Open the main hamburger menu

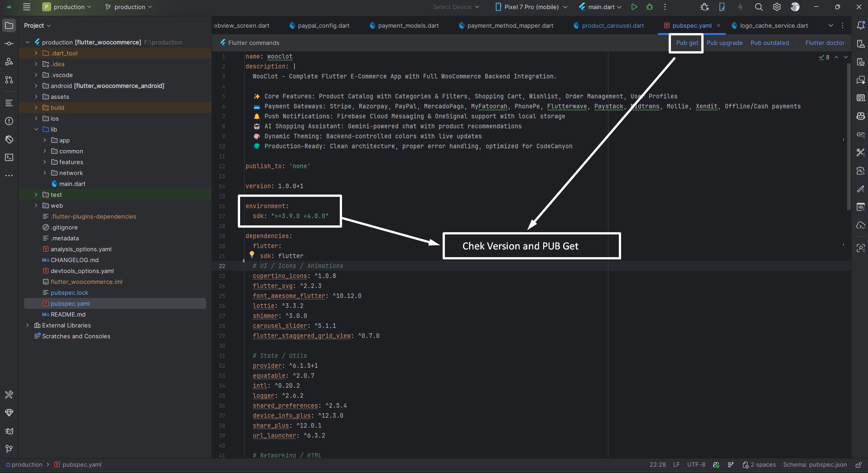(x=27, y=7)
